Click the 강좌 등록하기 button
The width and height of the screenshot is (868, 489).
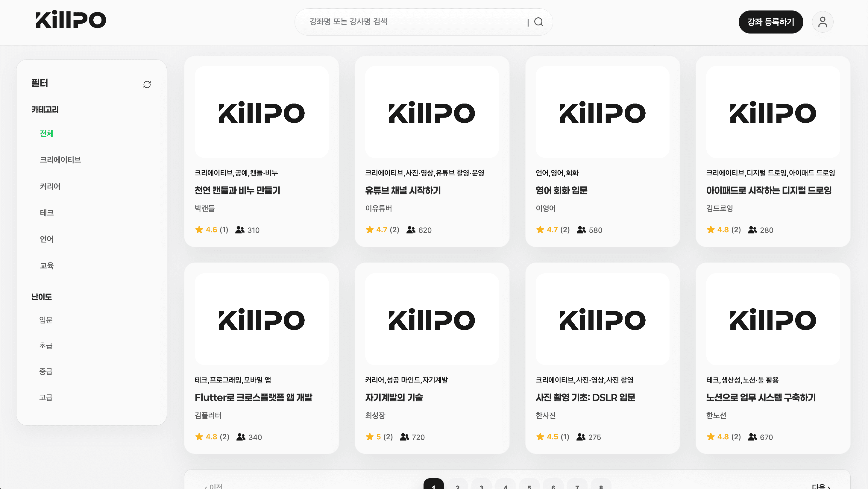coord(771,22)
